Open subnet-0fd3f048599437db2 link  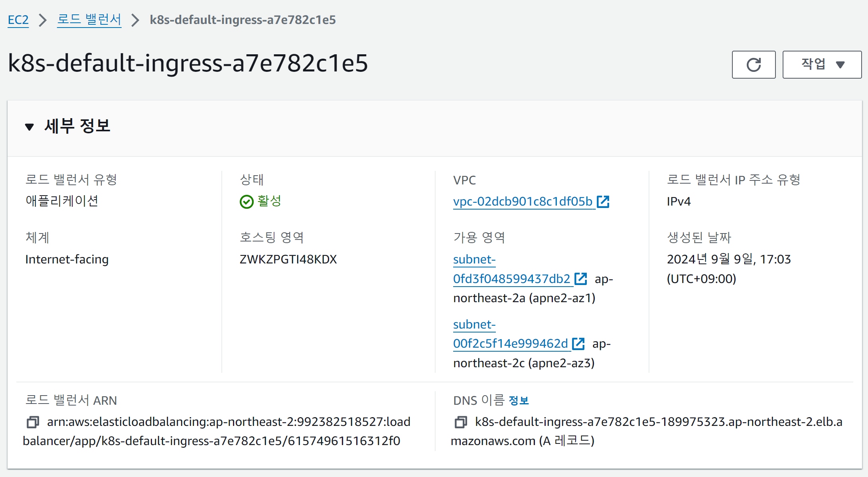point(511,279)
